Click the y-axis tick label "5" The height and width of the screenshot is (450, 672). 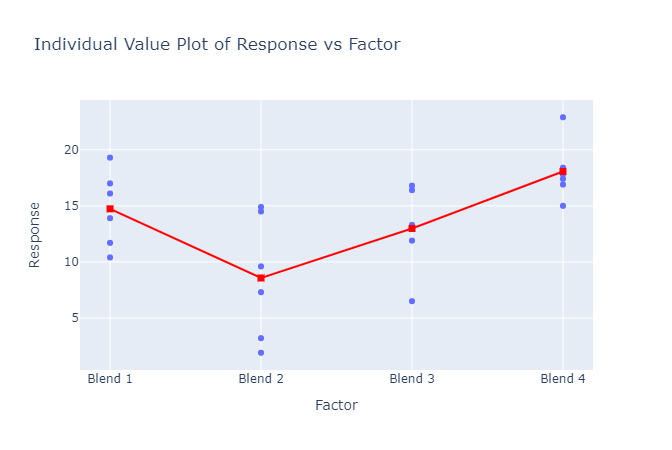[74, 318]
